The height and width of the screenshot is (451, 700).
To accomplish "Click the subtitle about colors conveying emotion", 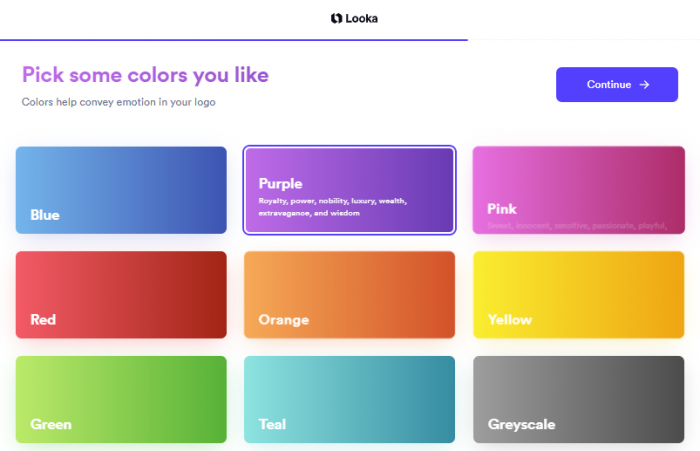I will (119, 102).
